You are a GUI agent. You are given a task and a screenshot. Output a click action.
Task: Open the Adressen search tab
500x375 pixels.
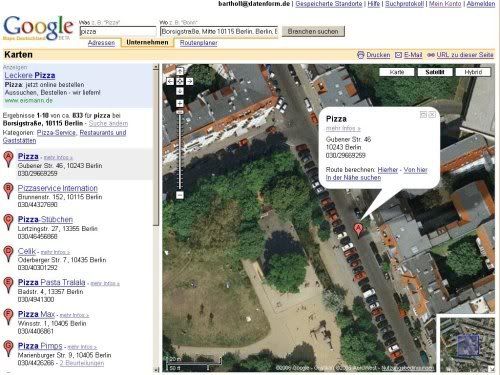pos(101,43)
